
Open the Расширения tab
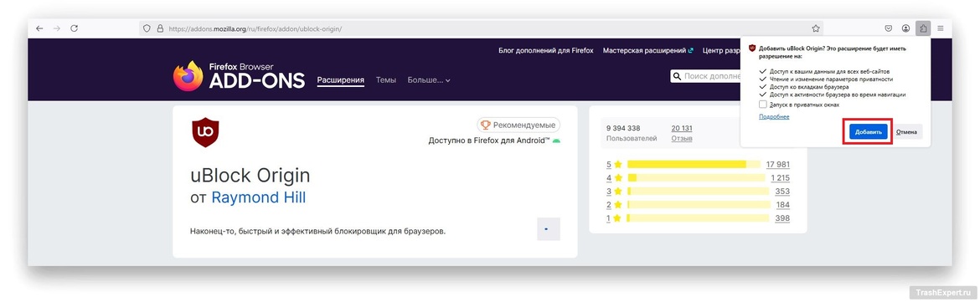[341, 79]
